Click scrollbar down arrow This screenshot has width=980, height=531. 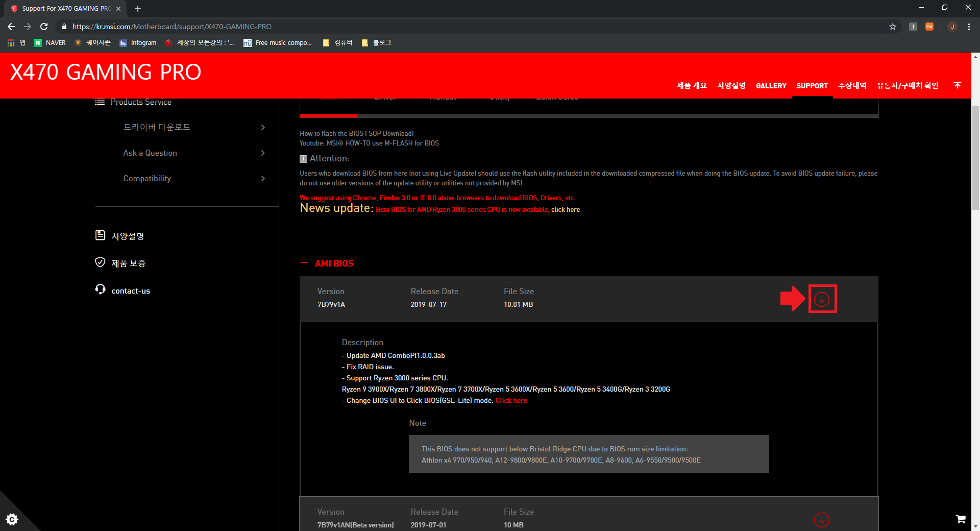tap(975, 526)
